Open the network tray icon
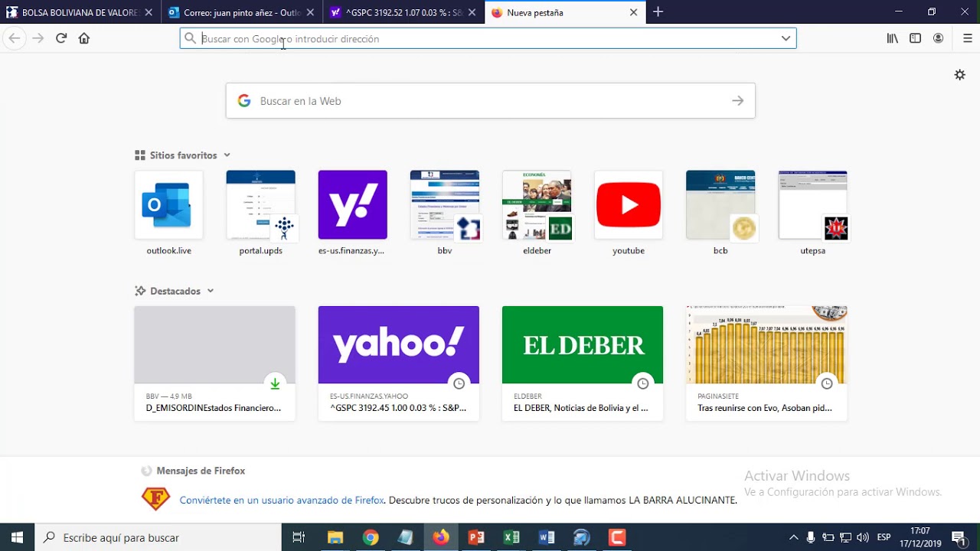Image resolution: width=980 pixels, height=551 pixels. pyautogui.click(x=845, y=537)
